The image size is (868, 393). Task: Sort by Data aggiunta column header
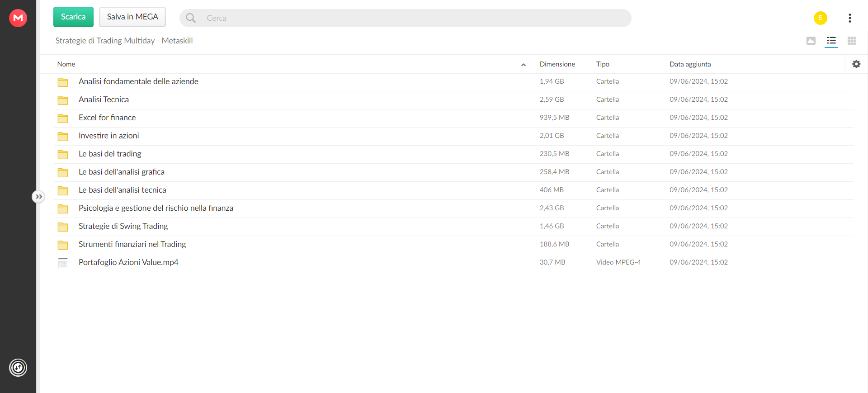(690, 64)
